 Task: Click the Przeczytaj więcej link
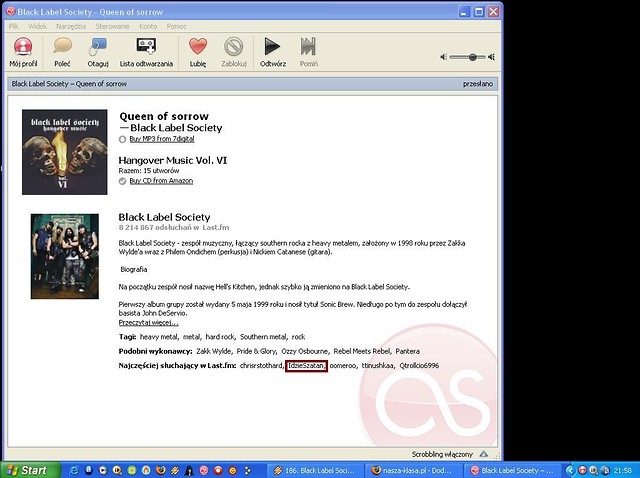pyautogui.click(x=149, y=322)
